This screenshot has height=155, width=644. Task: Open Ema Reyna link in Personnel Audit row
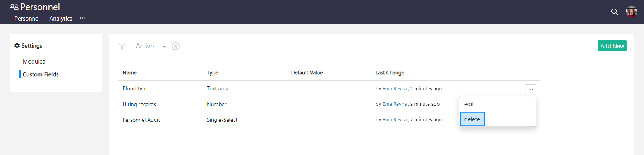pos(395,120)
